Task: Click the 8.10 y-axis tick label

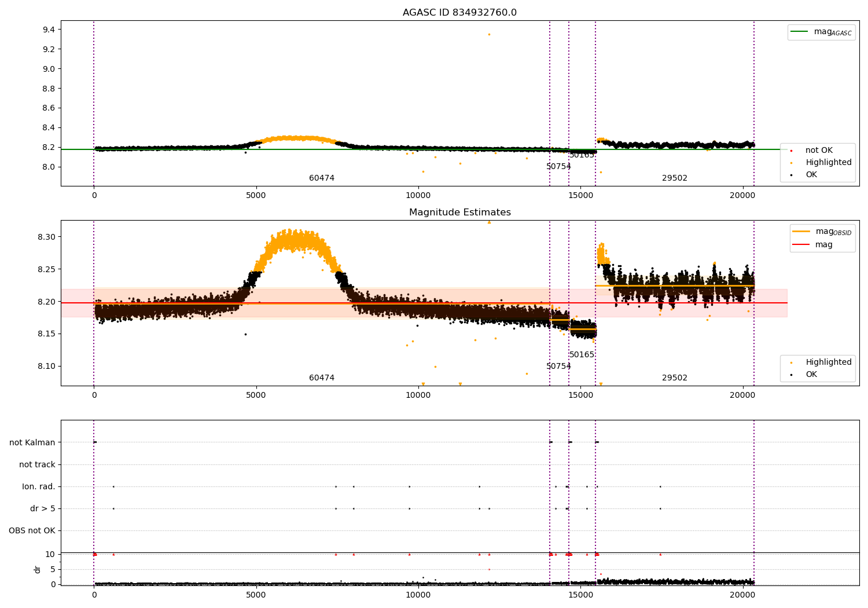Action: point(47,366)
